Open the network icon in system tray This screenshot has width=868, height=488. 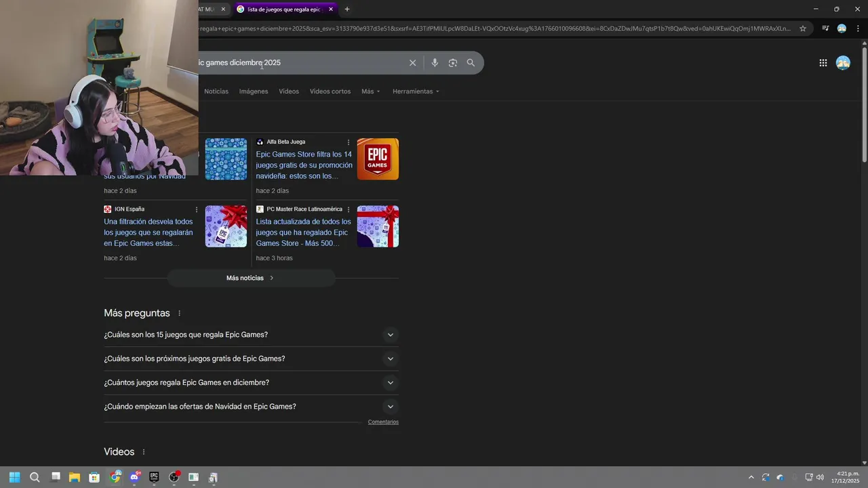click(x=808, y=477)
